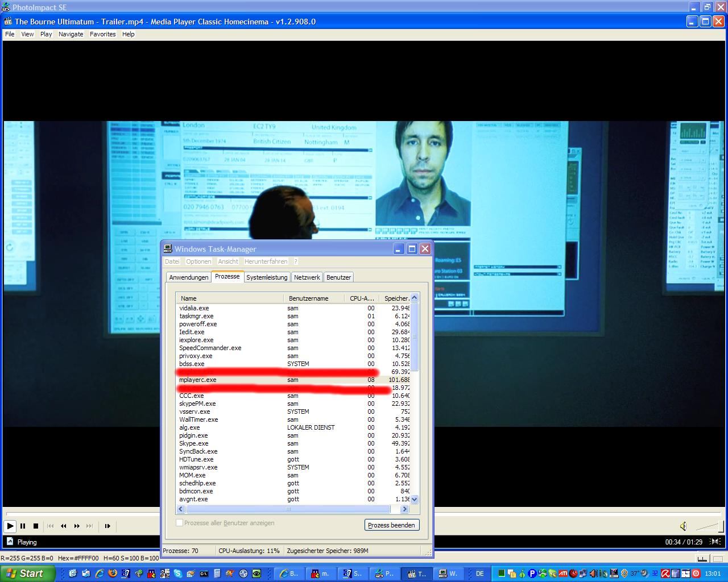The height and width of the screenshot is (582, 728).
Task: Sort processes by the Name column header
Action: click(230, 298)
